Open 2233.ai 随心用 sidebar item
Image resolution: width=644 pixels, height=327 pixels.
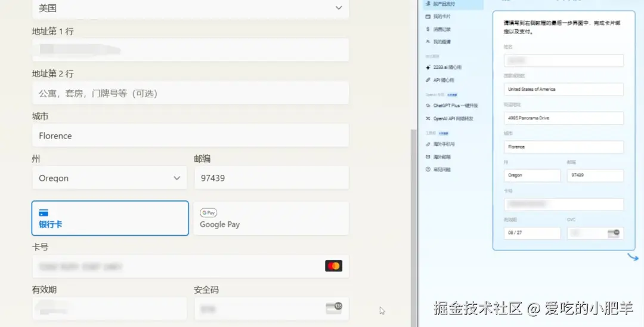(444, 67)
